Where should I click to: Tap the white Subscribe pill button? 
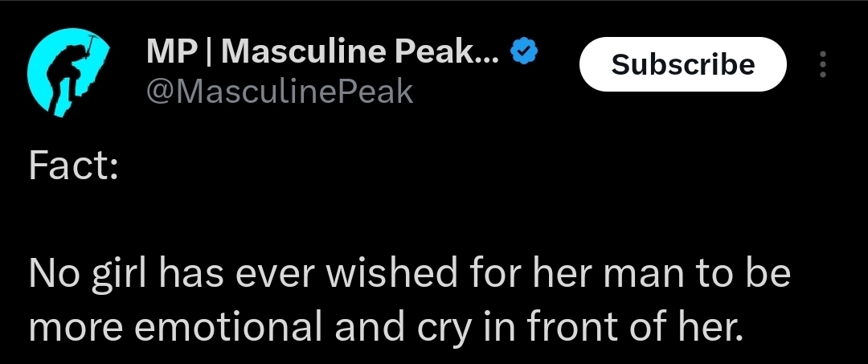coord(682,64)
